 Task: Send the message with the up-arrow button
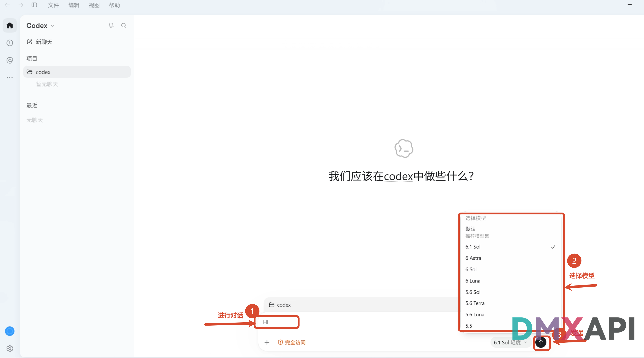point(541,342)
